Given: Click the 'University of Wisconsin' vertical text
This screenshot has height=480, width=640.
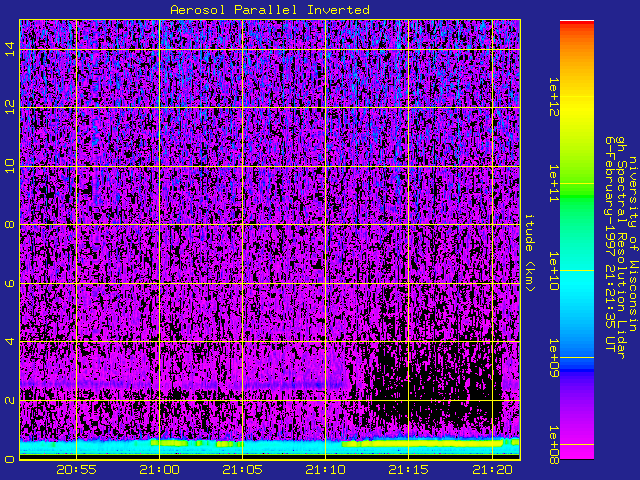Looking at the screenshot, I should [x=632, y=244].
